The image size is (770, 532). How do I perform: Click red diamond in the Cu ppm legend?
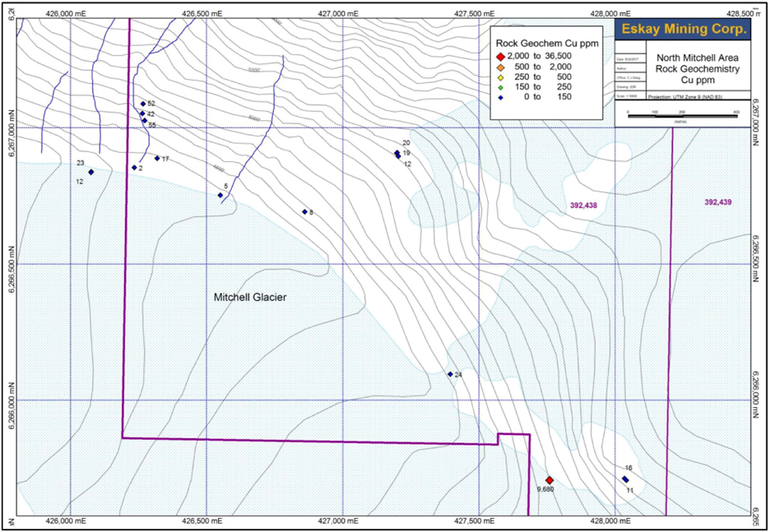(x=500, y=55)
